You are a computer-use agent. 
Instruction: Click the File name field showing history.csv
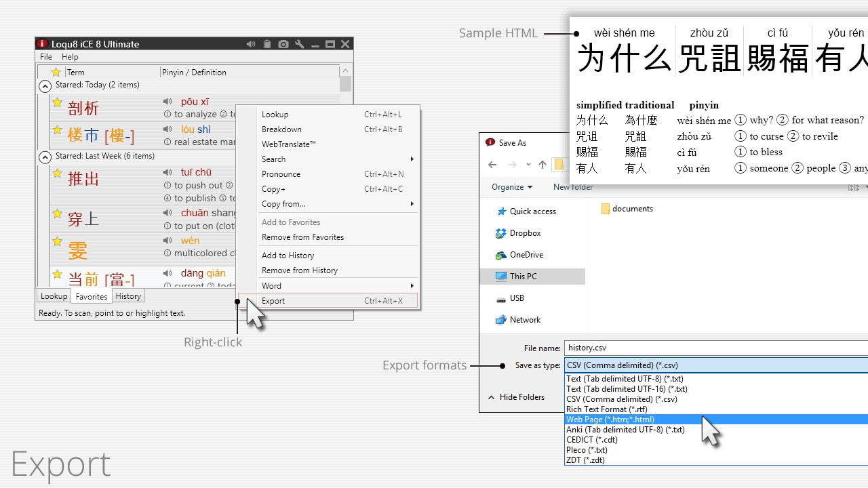(x=716, y=348)
